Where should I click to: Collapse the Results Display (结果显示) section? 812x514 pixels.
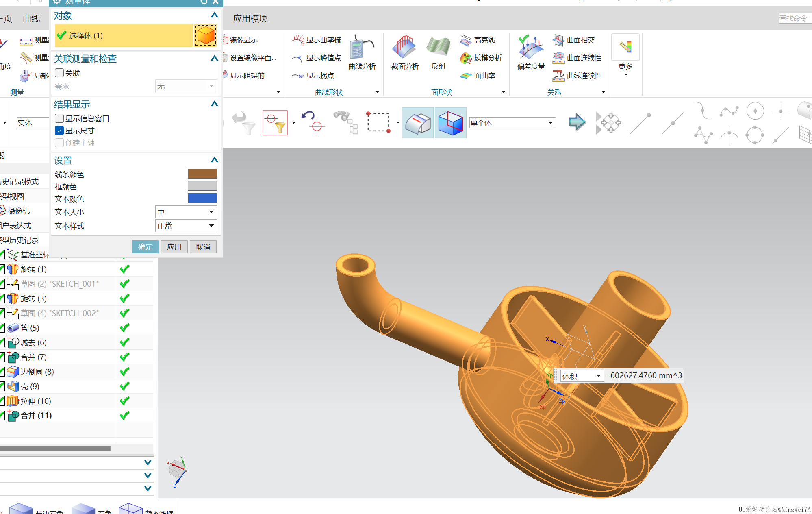(x=215, y=104)
